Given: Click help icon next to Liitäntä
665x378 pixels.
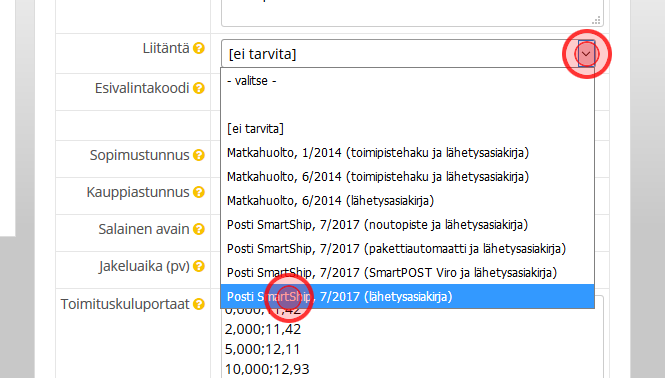Looking at the screenshot, I should point(198,48).
